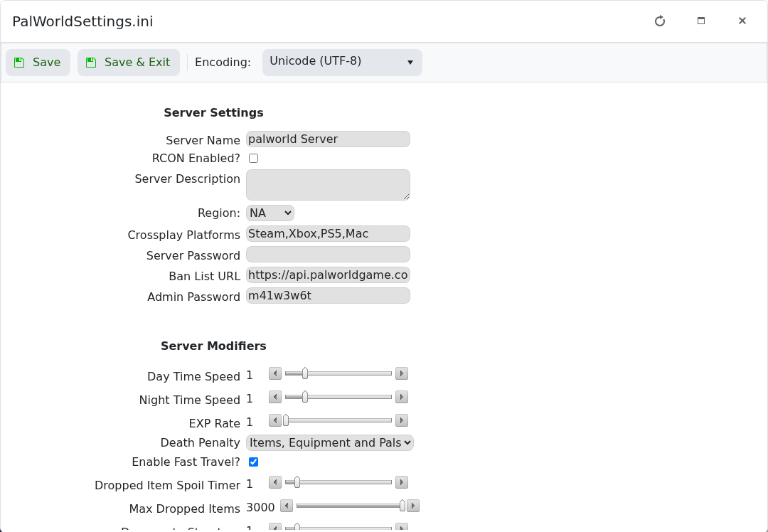
Task: Click the Server Password field
Action: (x=328, y=254)
